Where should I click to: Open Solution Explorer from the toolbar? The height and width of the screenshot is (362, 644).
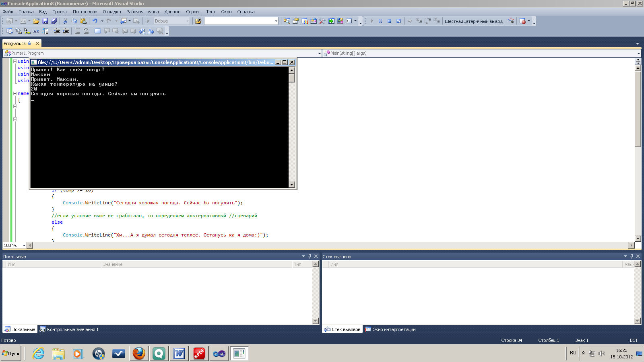coord(287,21)
